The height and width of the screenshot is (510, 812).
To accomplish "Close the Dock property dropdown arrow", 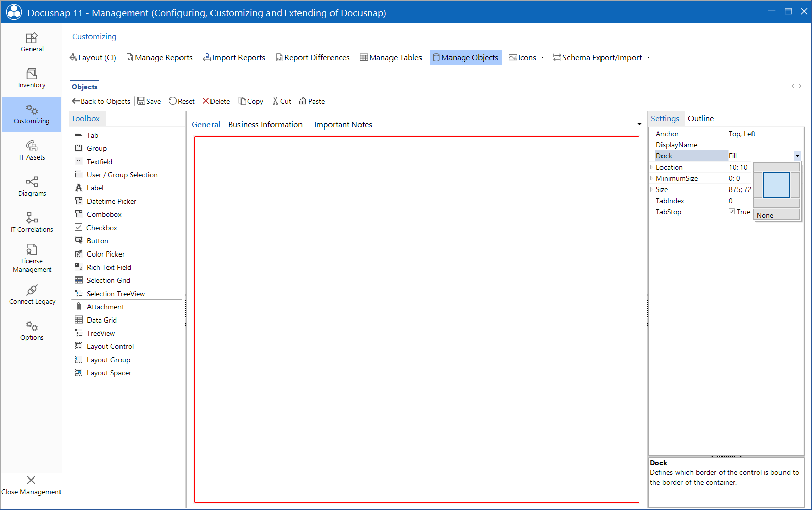I will (x=797, y=156).
